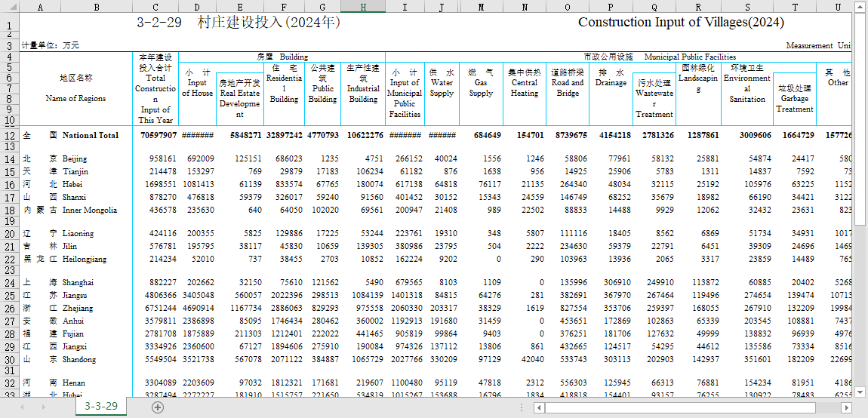
Task: Click Shandong's central heating value 42040
Action: click(533, 360)
